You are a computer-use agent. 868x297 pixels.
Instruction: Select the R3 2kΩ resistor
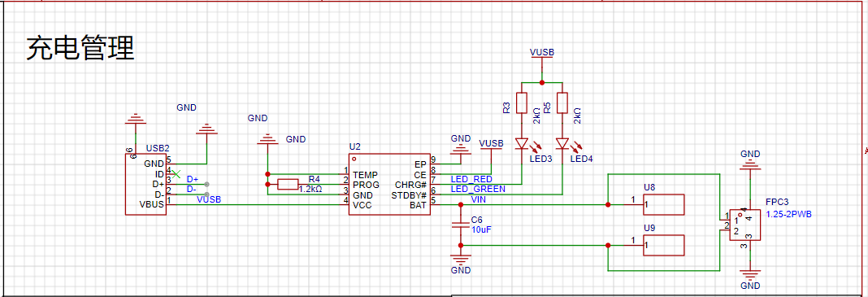(522, 103)
